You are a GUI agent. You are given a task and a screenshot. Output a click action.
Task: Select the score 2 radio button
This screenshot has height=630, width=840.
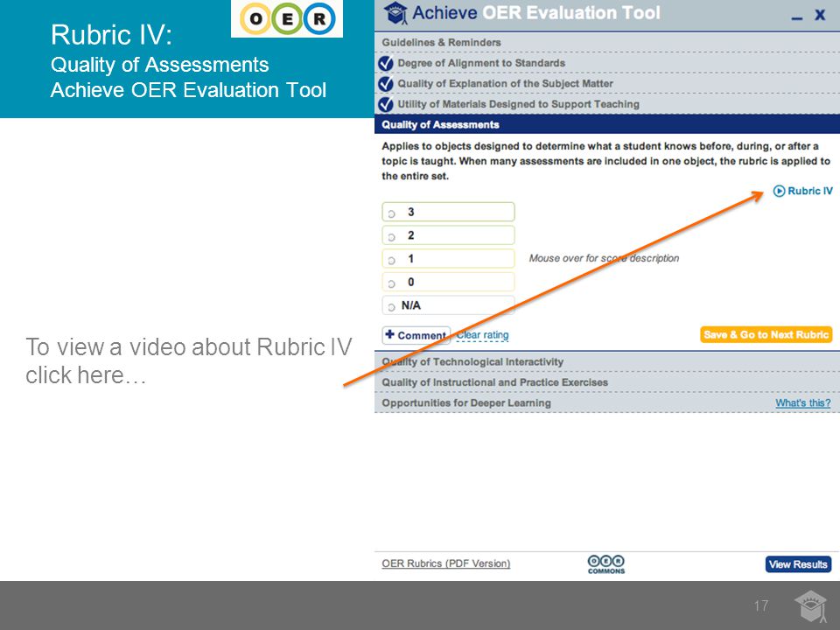[x=392, y=237]
